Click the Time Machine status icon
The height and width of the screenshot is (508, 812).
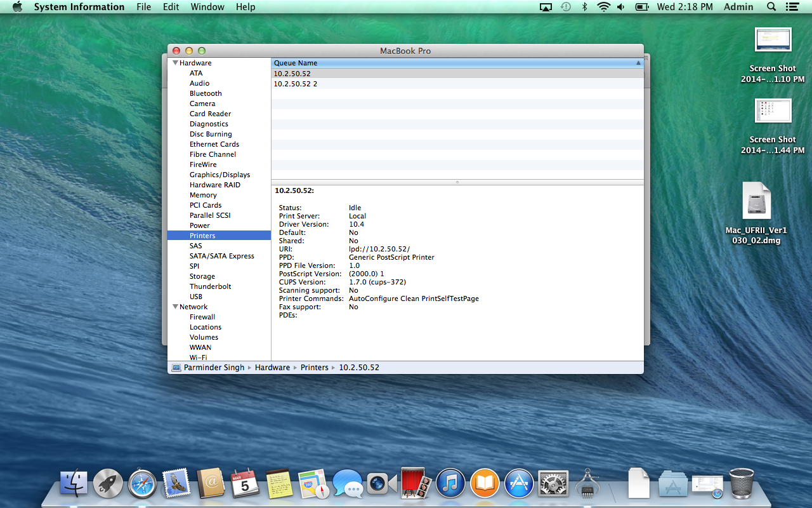(566, 7)
